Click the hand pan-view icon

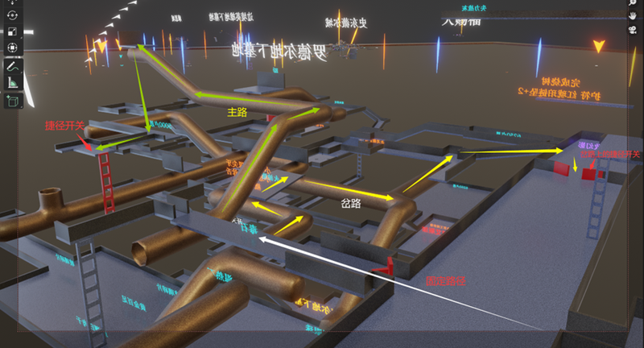[634, 16]
